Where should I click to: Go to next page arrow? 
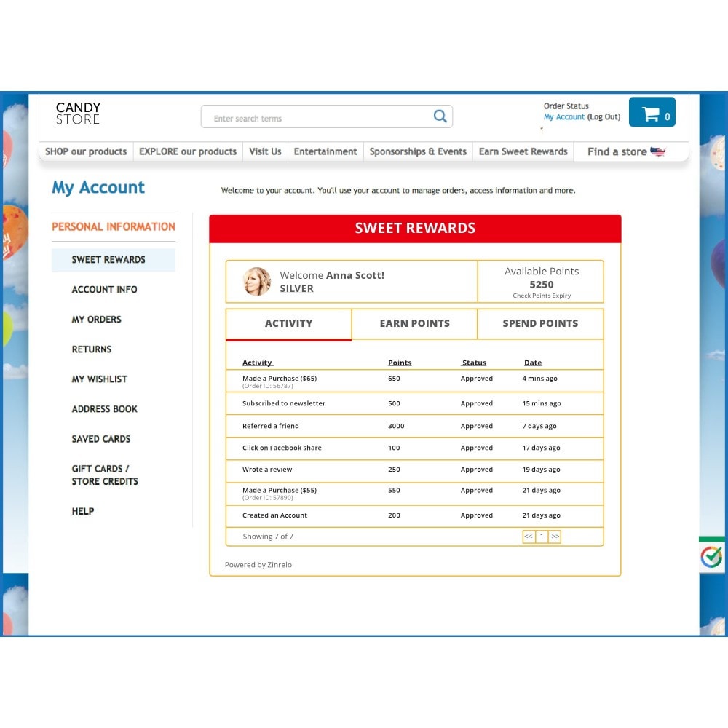555,537
